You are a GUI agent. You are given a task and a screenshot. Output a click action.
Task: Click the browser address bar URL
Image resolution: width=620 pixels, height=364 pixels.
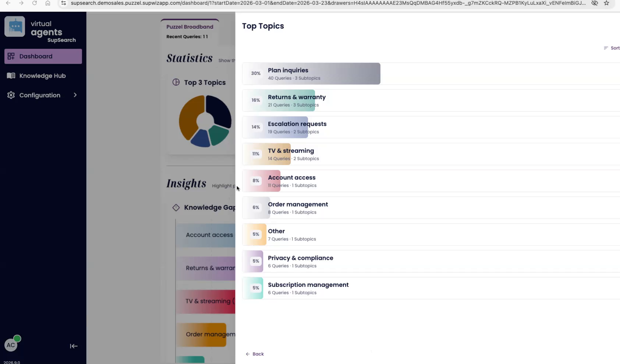(x=327, y=3)
